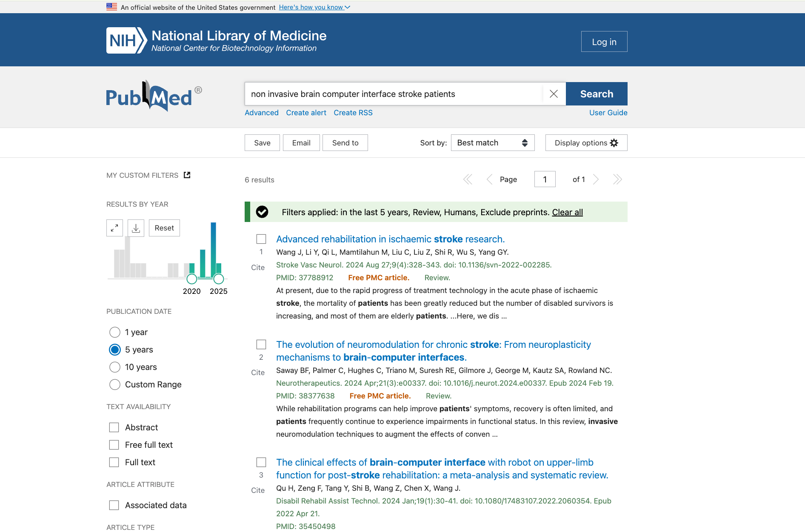Click the Log in button

[x=604, y=41]
